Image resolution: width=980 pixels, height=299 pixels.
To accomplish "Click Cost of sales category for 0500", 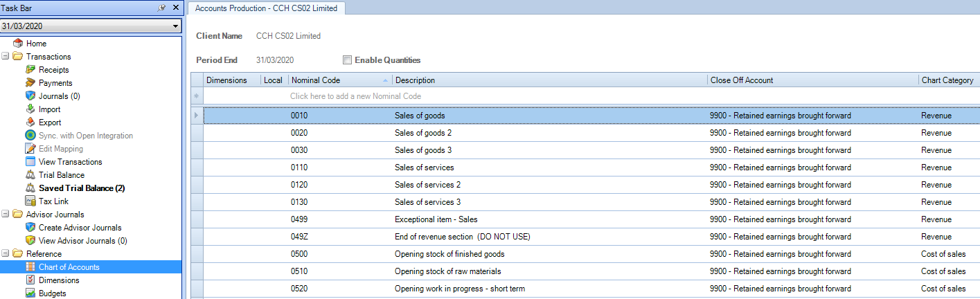I will [x=949, y=254].
